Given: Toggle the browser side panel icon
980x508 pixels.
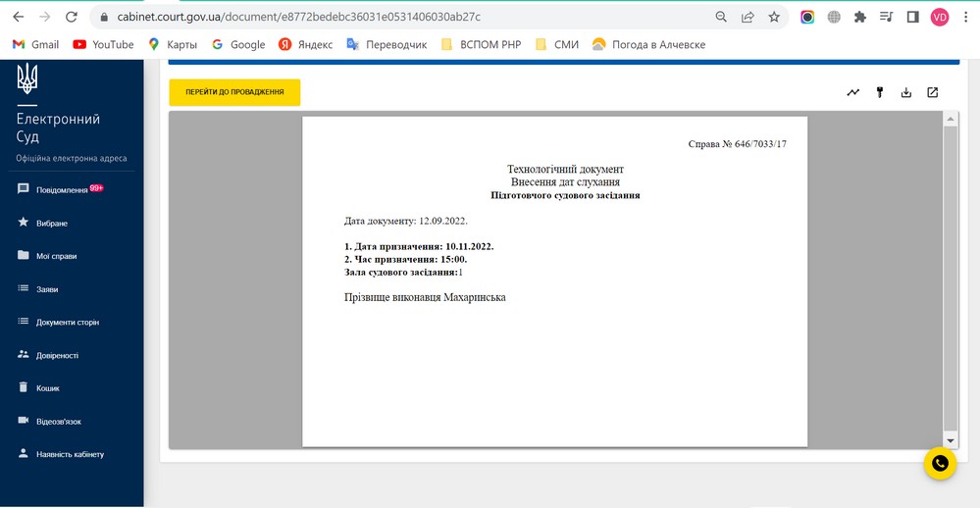Looking at the screenshot, I should 913,17.
